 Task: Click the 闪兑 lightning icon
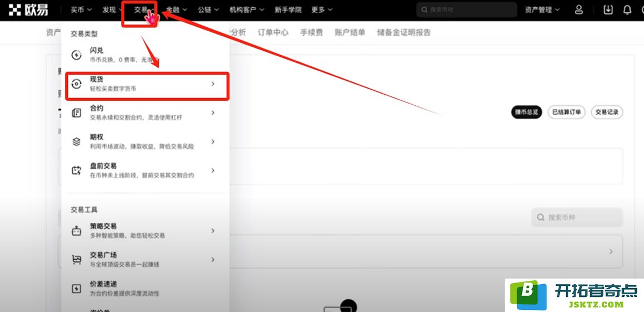click(x=76, y=55)
